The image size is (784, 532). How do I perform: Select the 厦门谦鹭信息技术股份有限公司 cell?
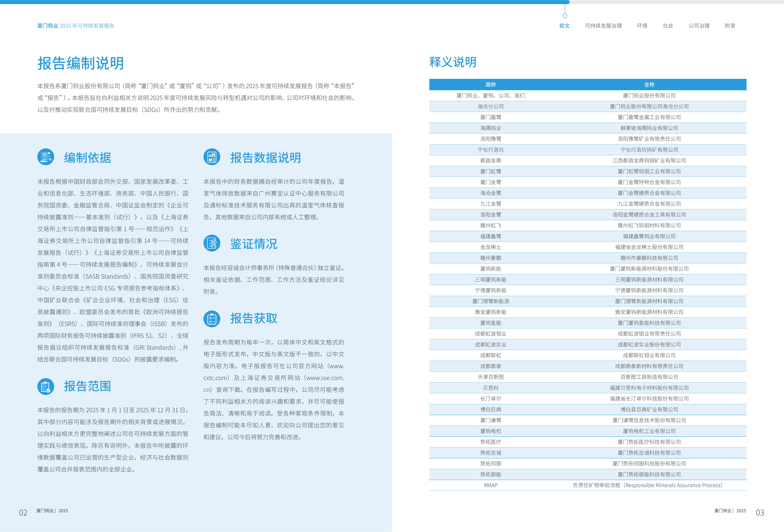pos(649,420)
